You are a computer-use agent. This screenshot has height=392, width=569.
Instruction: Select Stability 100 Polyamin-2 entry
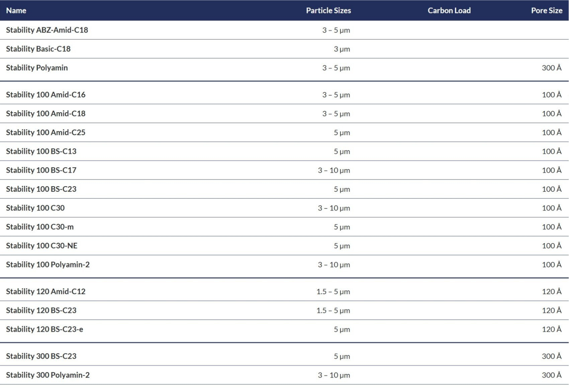[x=48, y=265]
